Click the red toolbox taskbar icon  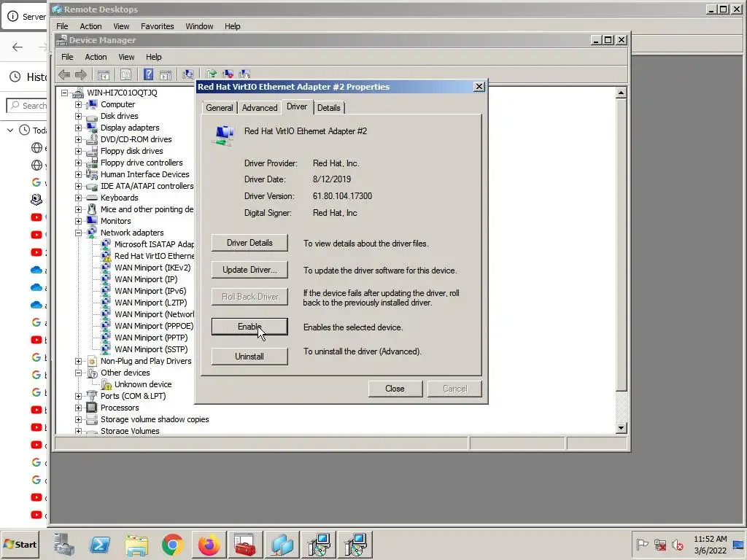[x=245, y=545]
